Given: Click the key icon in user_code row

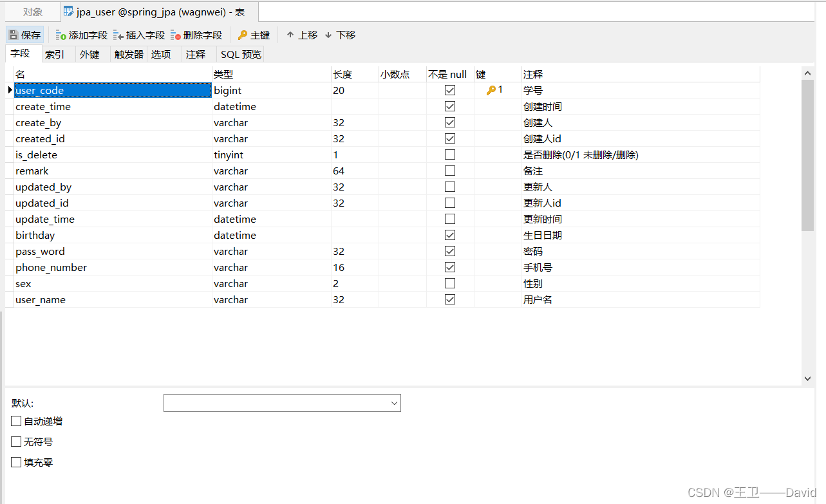Looking at the screenshot, I should pos(491,90).
